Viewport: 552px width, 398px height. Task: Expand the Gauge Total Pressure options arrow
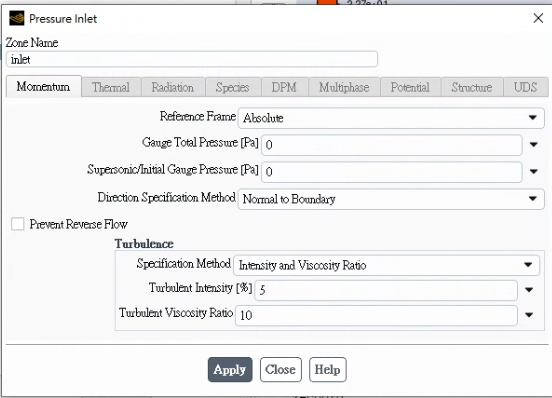[x=533, y=145]
